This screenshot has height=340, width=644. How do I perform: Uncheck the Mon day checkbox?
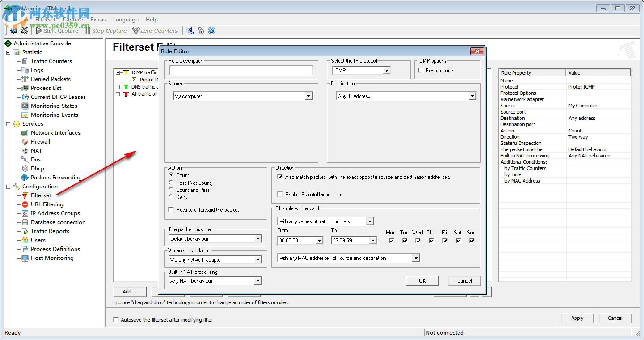(391, 241)
